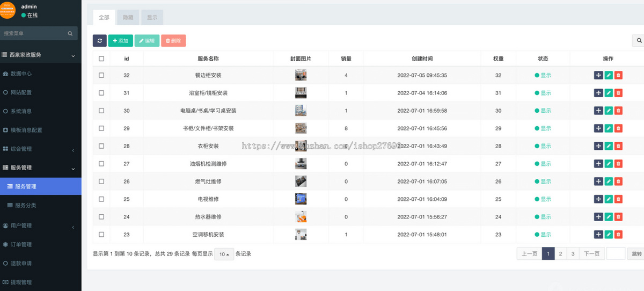This screenshot has height=291, width=644.
Task: Click the drag-sort icon for row 32
Action: point(598,75)
